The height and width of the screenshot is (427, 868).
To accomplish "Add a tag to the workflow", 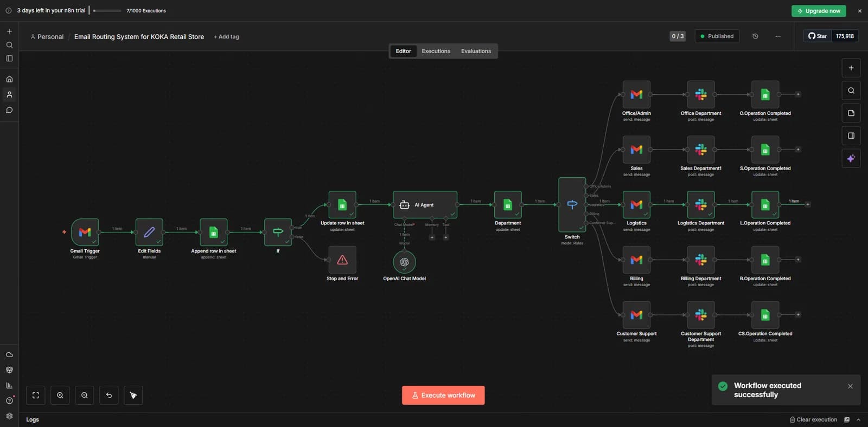I will [226, 37].
